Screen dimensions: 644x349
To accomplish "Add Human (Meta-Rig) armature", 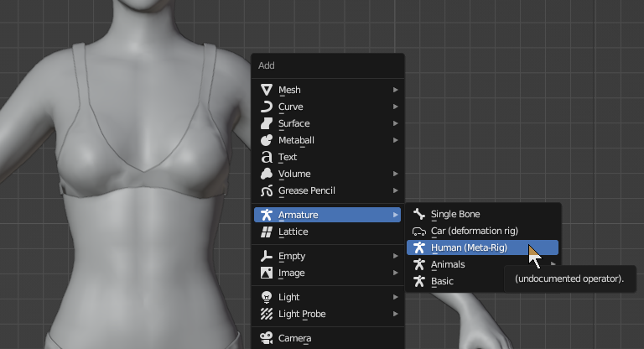I will pyautogui.click(x=483, y=247).
